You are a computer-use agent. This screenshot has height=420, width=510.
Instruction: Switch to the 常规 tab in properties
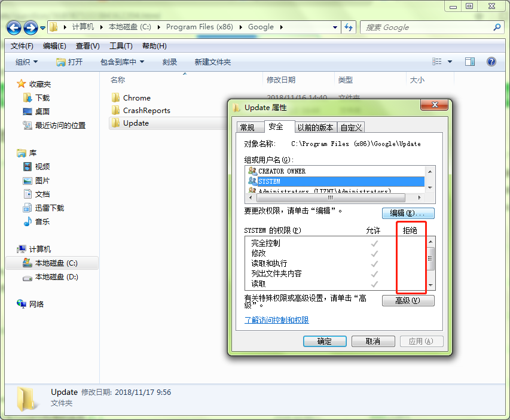[250, 127]
